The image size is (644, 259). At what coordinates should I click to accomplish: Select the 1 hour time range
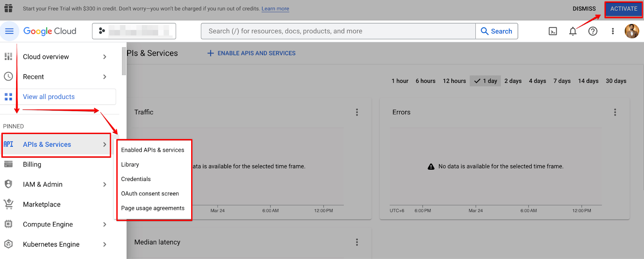click(400, 81)
